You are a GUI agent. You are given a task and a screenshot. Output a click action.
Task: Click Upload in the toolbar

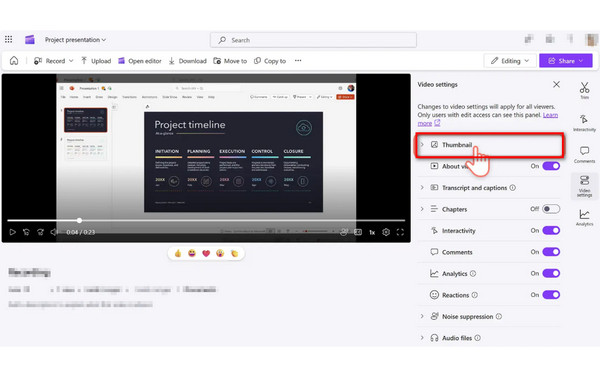[96, 61]
